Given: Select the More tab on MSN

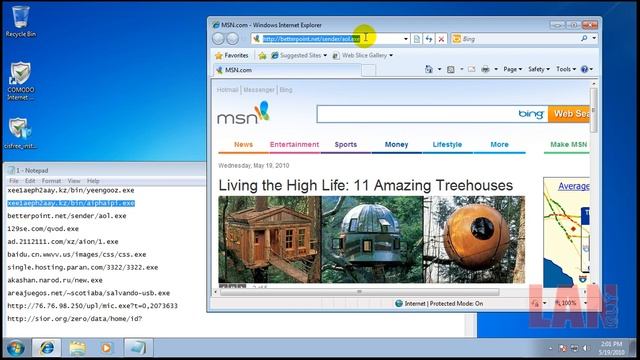Looking at the screenshot, I should 500,144.
